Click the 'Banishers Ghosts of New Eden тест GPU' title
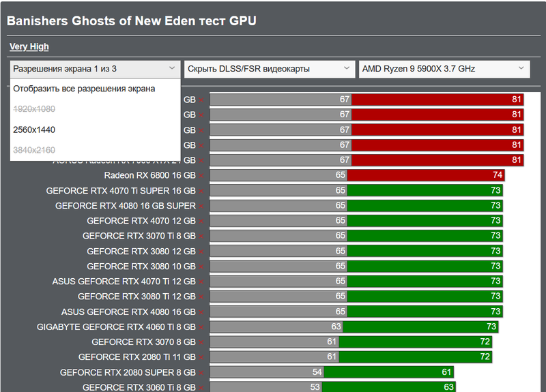 coord(132,21)
